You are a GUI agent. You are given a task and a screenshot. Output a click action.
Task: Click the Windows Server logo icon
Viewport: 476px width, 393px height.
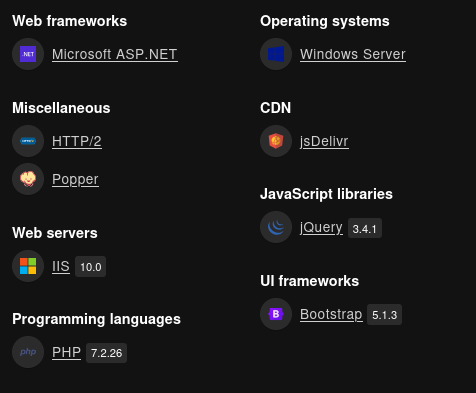click(276, 54)
